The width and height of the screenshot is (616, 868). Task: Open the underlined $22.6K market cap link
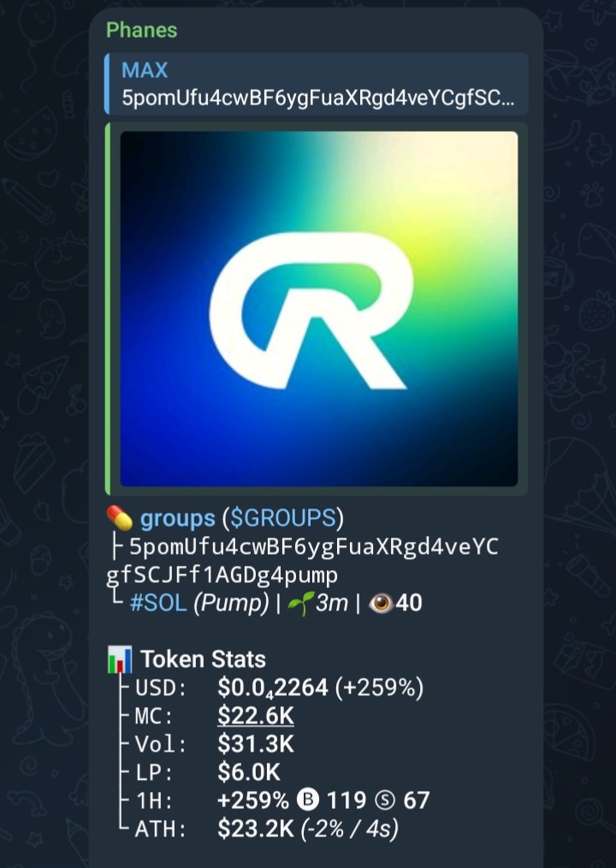click(256, 716)
